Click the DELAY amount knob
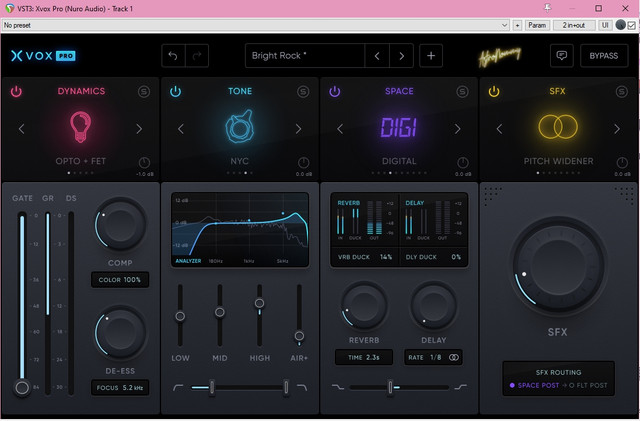This screenshot has height=421, width=640. click(433, 306)
